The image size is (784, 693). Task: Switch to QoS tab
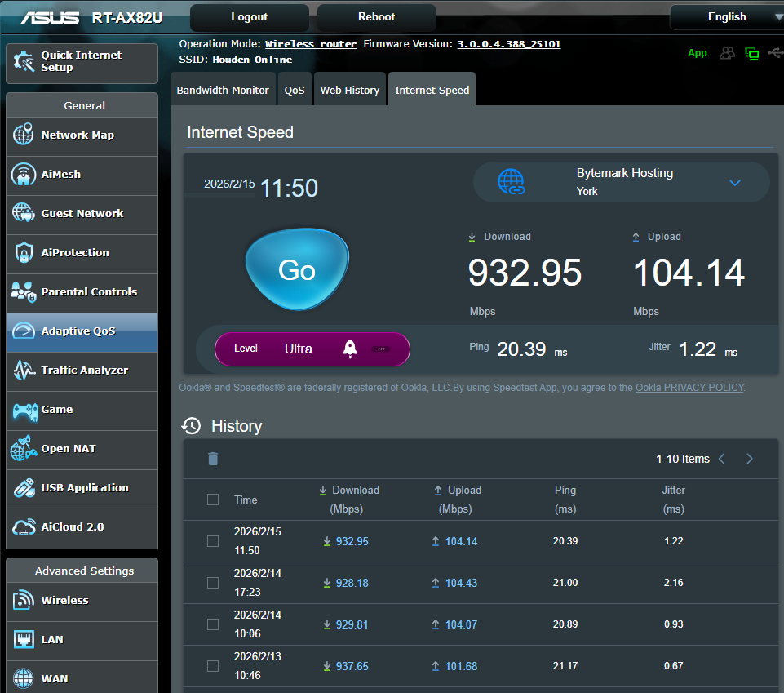click(295, 90)
